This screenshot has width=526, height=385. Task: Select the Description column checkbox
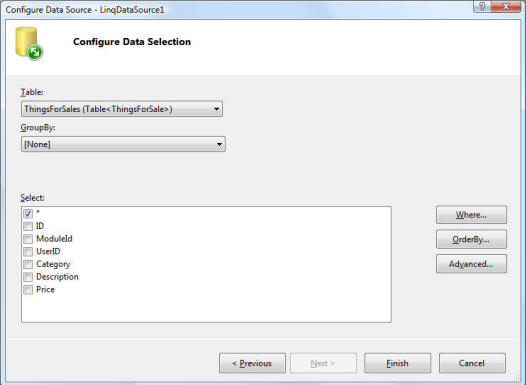pyautogui.click(x=28, y=277)
